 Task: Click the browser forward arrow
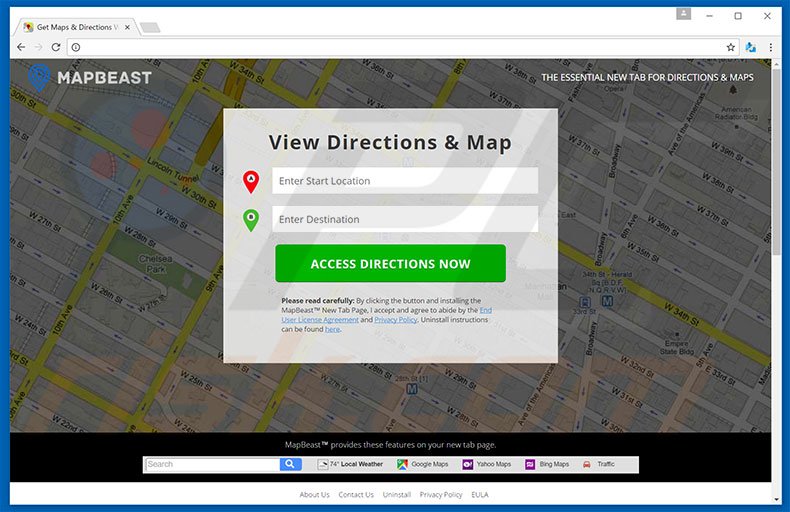click(x=38, y=47)
